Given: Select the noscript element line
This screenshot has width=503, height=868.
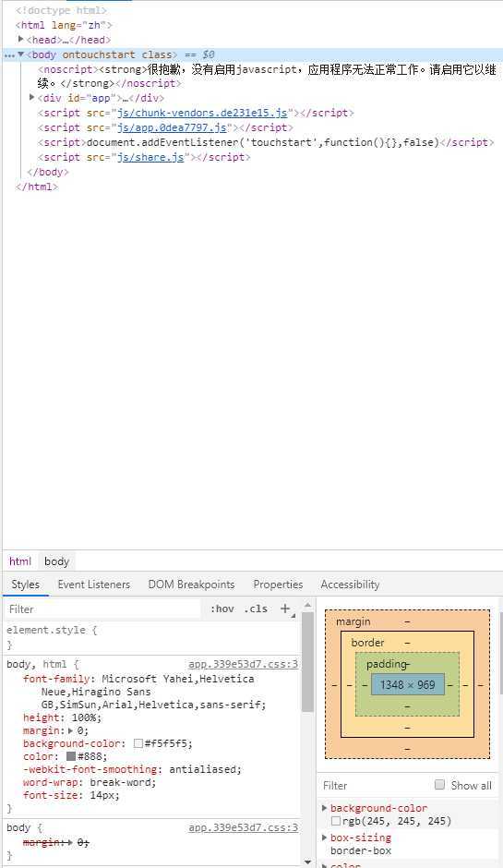Looking at the screenshot, I should pos(267,77).
